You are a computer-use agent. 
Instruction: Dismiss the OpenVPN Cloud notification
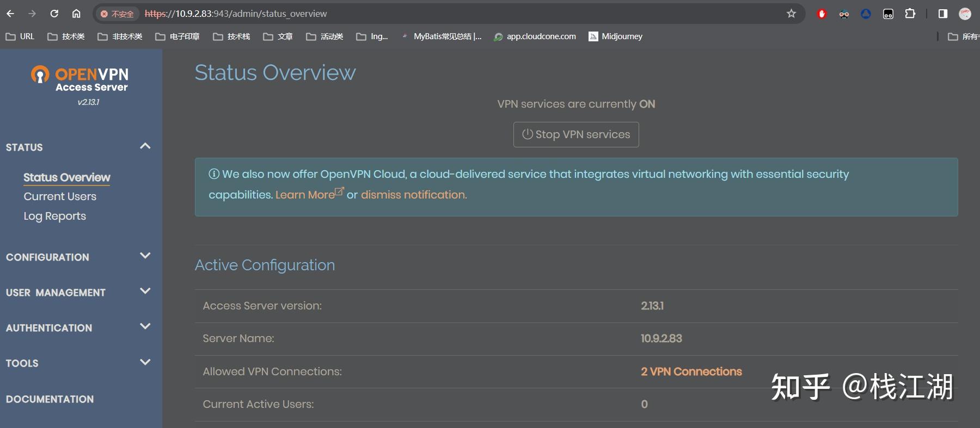pyautogui.click(x=414, y=195)
